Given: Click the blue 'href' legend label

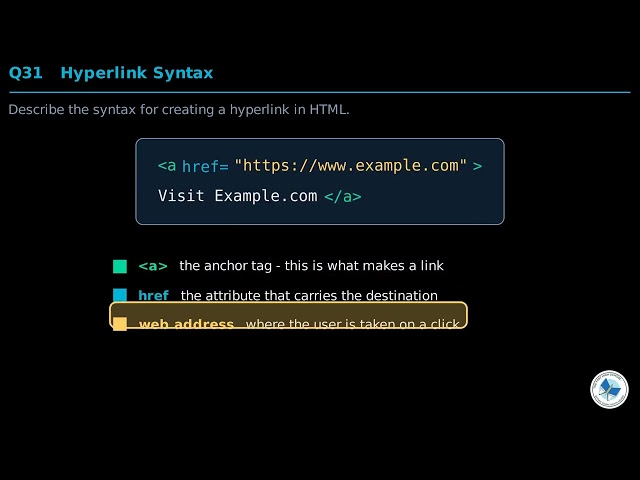Looking at the screenshot, I should (x=153, y=295).
